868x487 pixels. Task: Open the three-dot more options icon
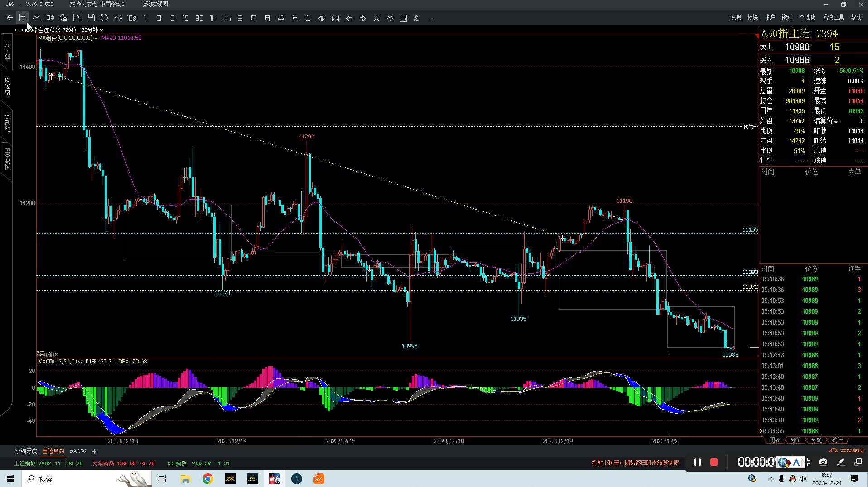tap(431, 19)
